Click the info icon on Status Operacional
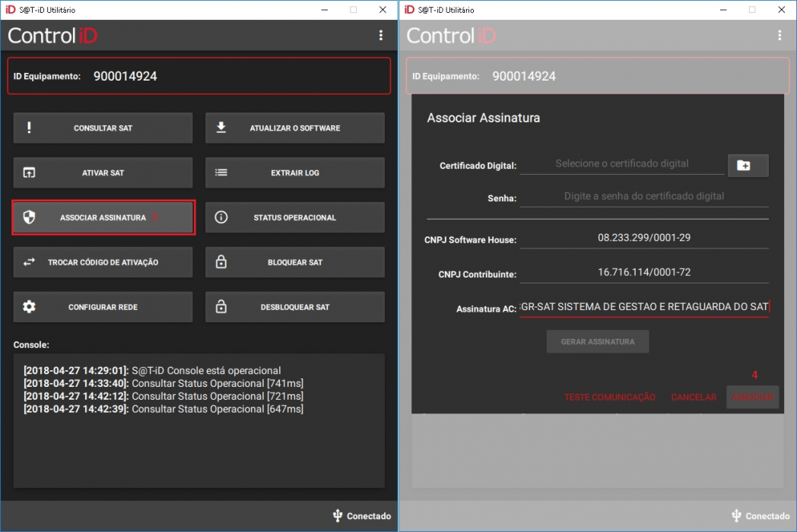Viewport: 797px width, 532px height. click(x=221, y=217)
